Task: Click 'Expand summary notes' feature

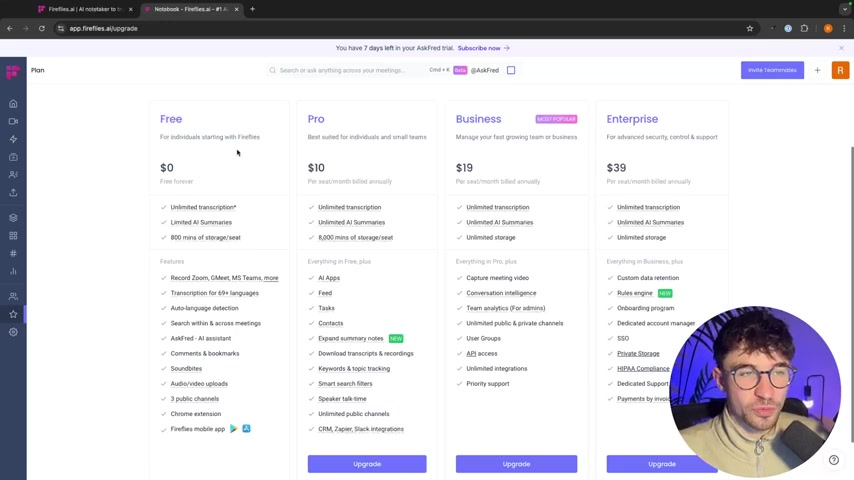Action: point(350,338)
